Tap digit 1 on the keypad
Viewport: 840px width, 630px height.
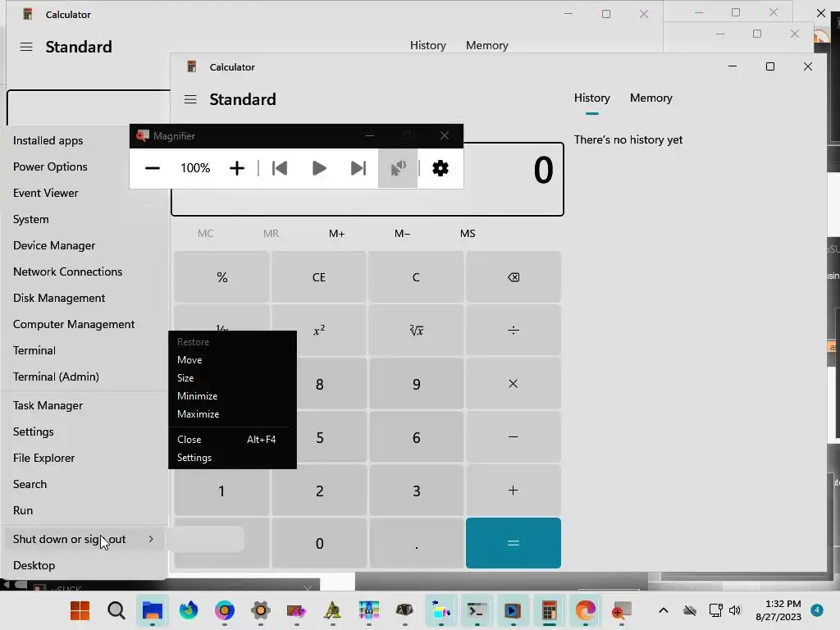(x=221, y=491)
